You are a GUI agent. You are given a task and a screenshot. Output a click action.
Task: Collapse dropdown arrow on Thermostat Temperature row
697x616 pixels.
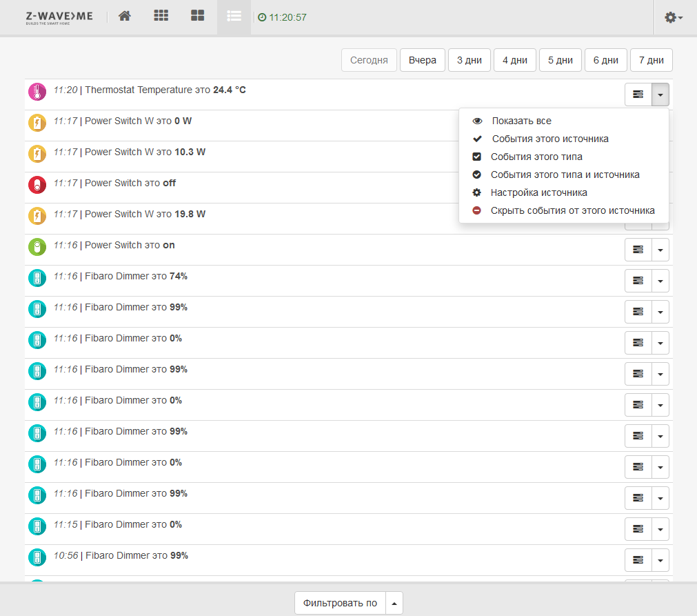tap(660, 95)
